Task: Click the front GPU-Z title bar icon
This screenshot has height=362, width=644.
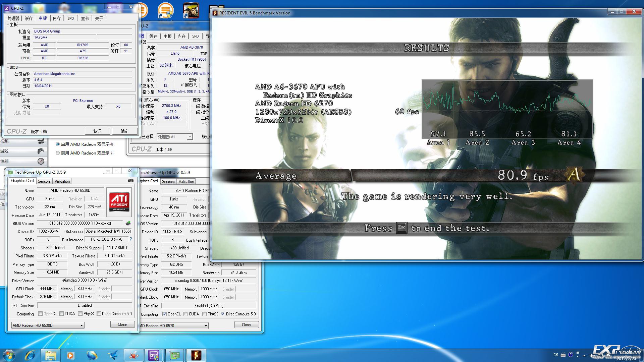Action: 11,172
